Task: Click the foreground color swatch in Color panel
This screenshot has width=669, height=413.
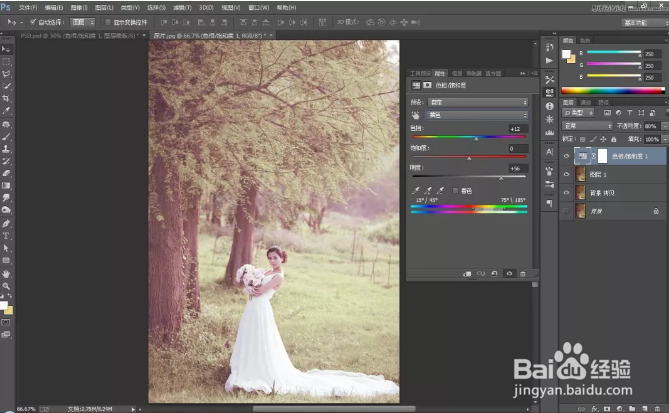Action: pos(566,54)
